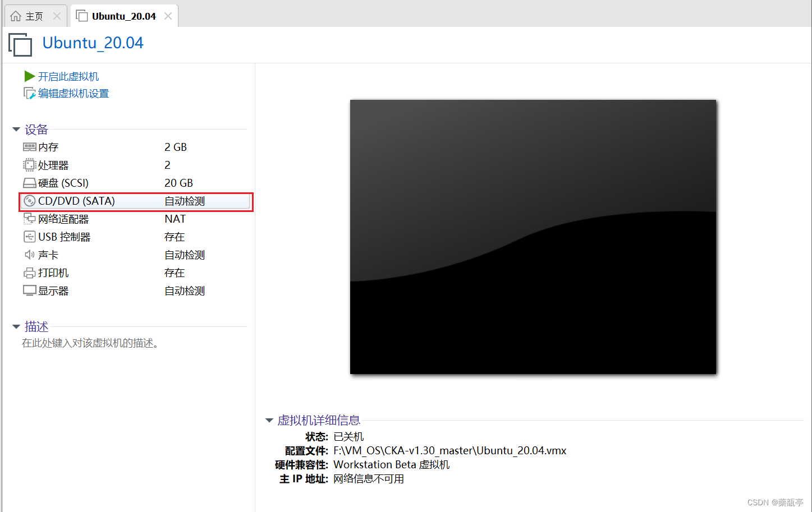This screenshot has height=512, width=812.
Task: Click the Ubuntu_20.04 virtual machine title icon
Action: (20, 44)
